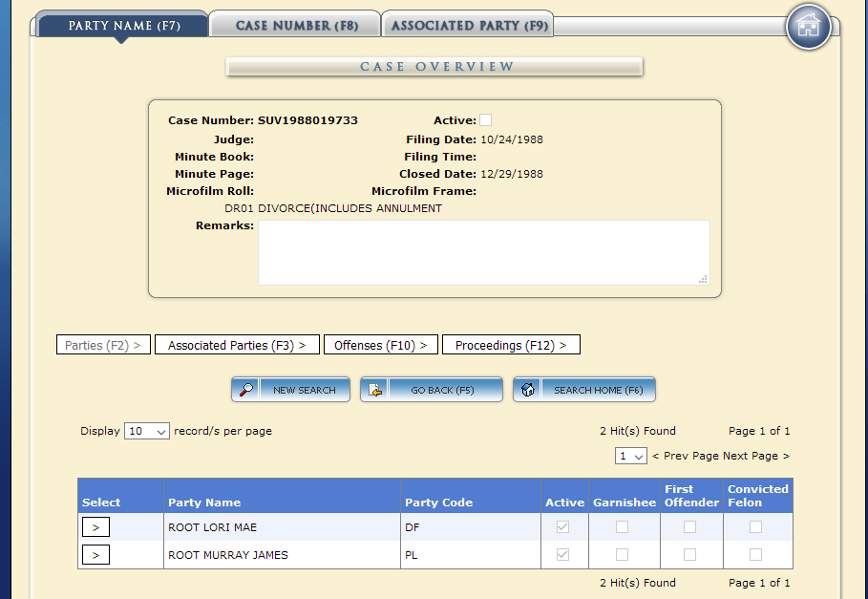Click the lower Page 1 of 1 text

tap(759, 583)
